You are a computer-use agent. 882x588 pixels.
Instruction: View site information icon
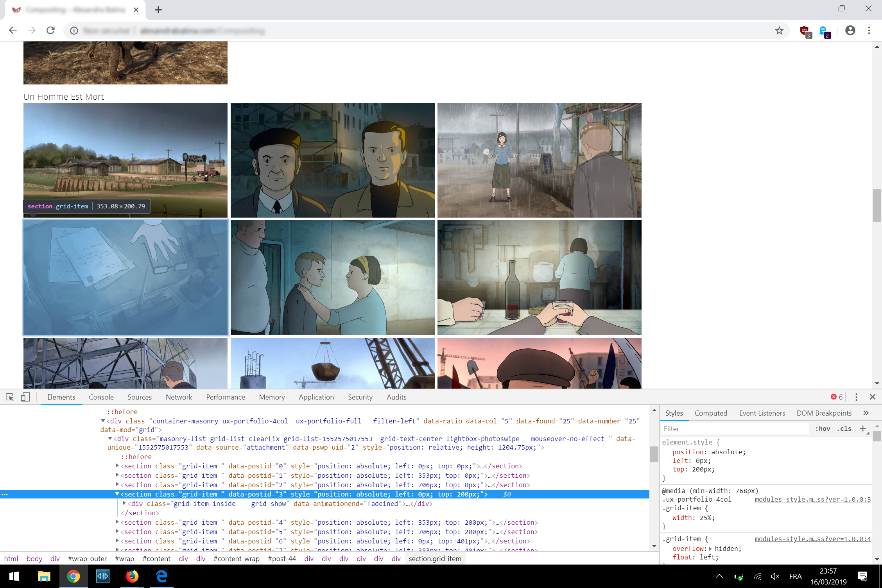(x=74, y=31)
